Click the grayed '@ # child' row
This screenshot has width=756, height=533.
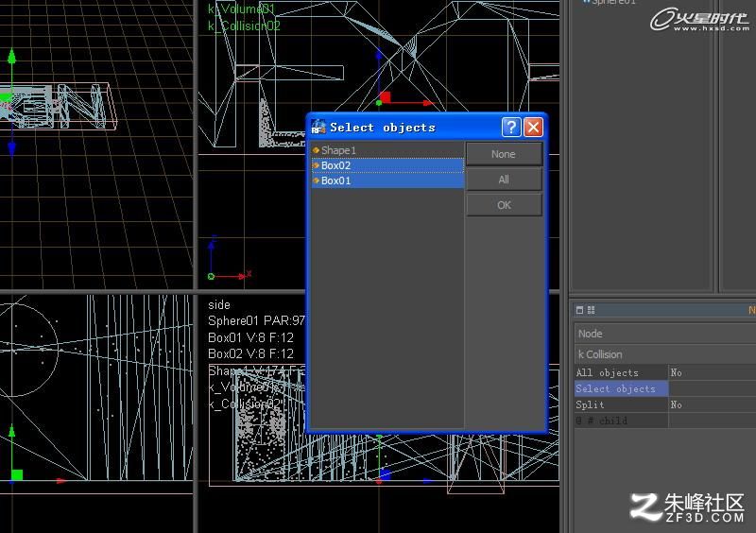click(x=665, y=421)
